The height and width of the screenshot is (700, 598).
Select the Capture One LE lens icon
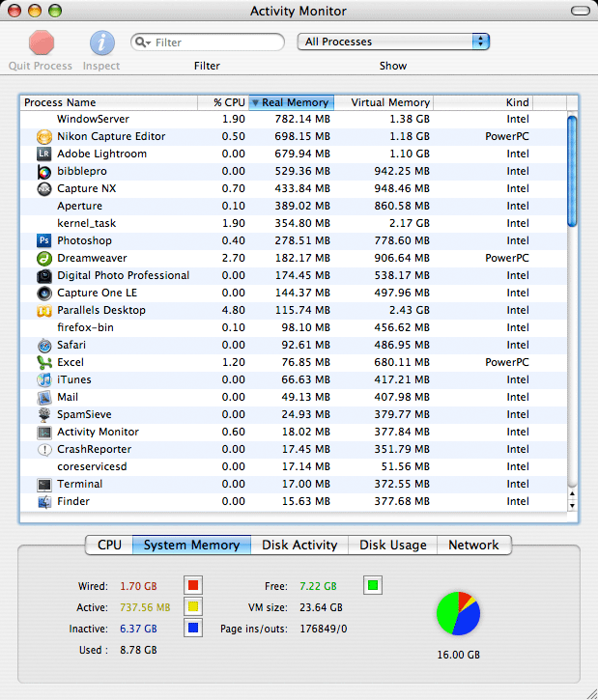click(43, 293)
